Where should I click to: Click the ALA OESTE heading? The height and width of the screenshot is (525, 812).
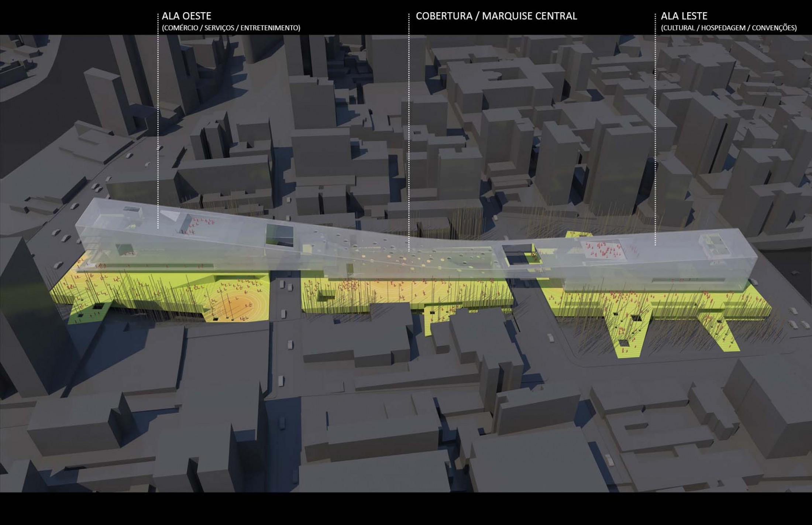click(186, 16)
